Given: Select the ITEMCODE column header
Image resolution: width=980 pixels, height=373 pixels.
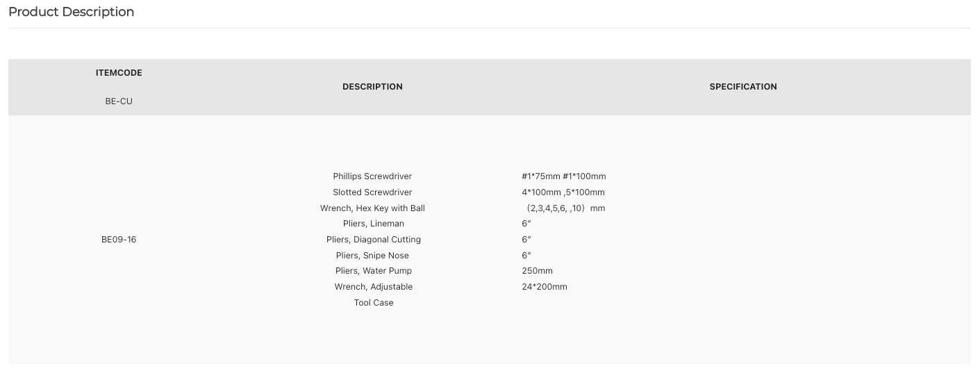Looking at the screenshot, I should tap(119, 73).
